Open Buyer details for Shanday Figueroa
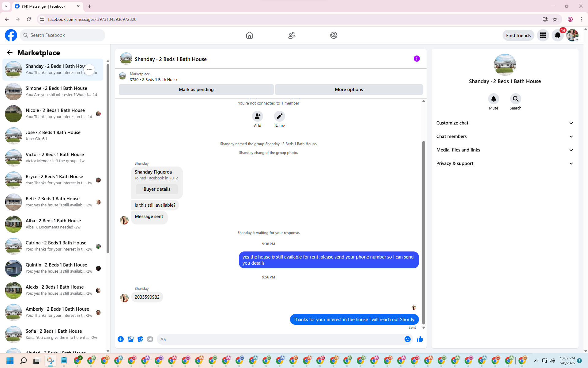 point(157,189)
